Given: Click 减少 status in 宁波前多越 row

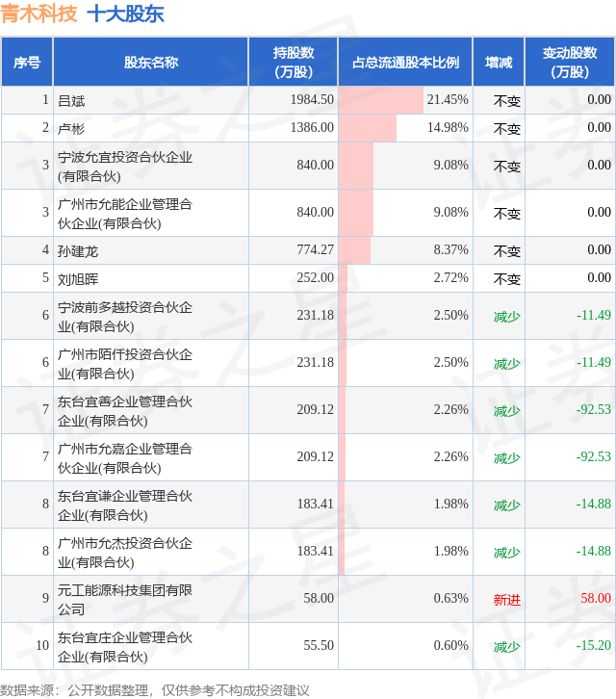Looking at the screenshot, I should (507, 317).
